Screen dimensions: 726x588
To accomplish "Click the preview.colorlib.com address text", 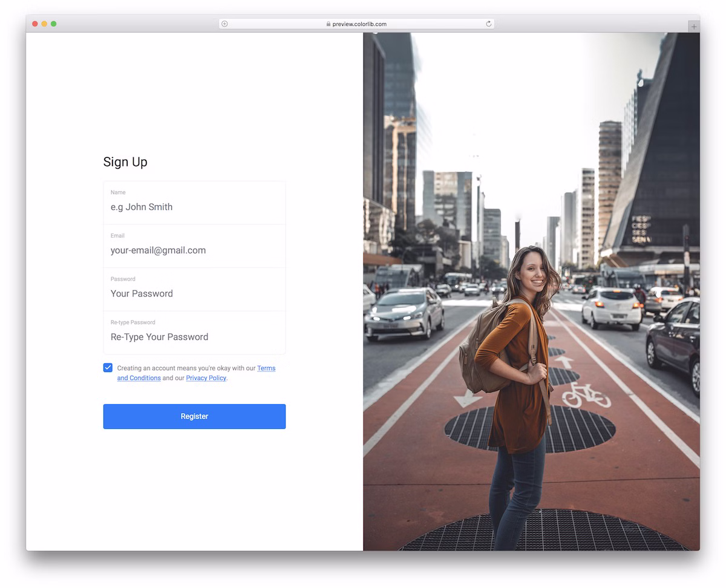I will tap(359, 24).
